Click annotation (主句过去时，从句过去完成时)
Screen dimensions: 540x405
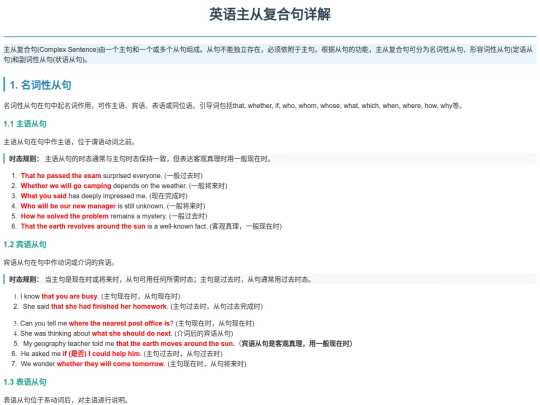217,307
